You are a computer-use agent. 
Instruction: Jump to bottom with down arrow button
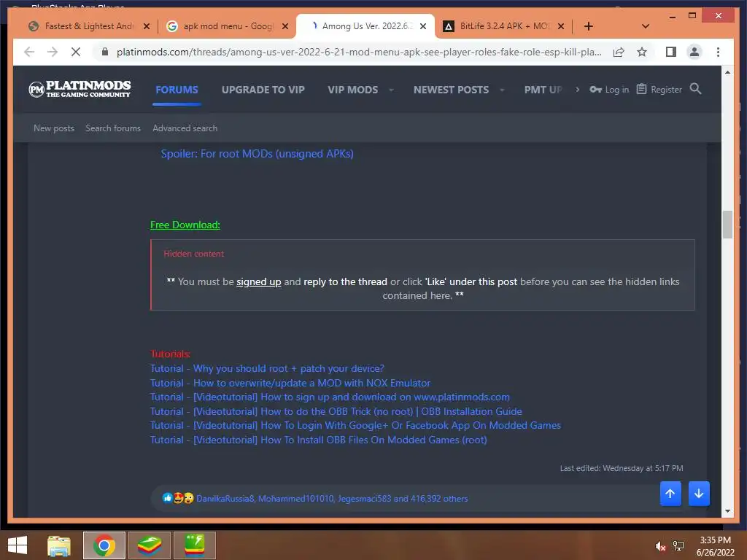(x=699, y=494)
